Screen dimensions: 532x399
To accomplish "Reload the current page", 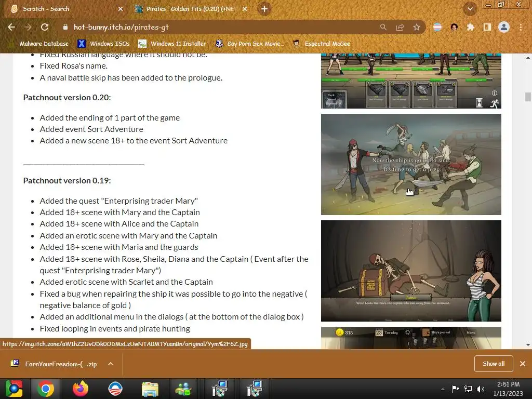I will 45,27.
